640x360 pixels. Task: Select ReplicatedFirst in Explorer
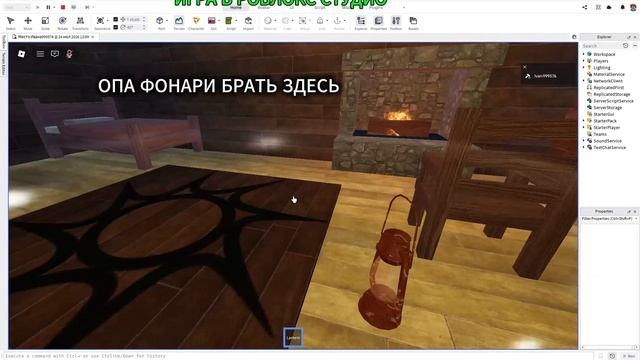[x=609, y=87]
